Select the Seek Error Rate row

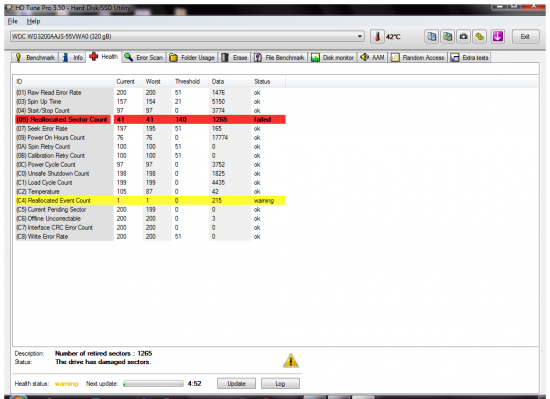pos(150,129)
